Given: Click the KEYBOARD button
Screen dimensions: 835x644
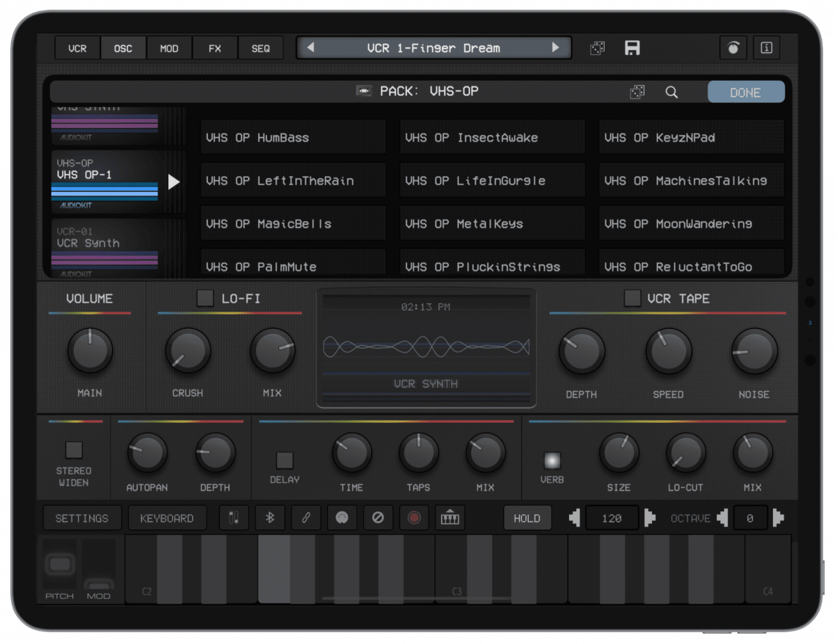Looking at the screenshot, I should tap(166, 518).
